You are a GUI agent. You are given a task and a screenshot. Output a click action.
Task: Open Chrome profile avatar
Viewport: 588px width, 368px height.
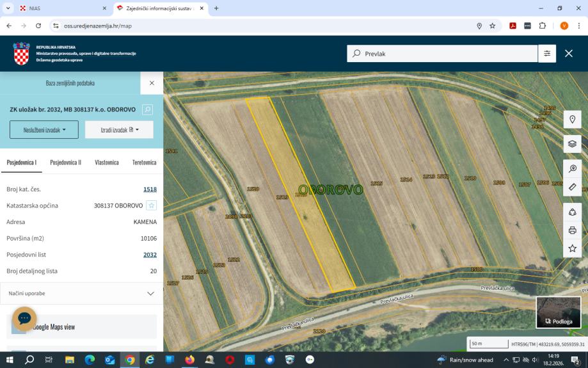564,26
